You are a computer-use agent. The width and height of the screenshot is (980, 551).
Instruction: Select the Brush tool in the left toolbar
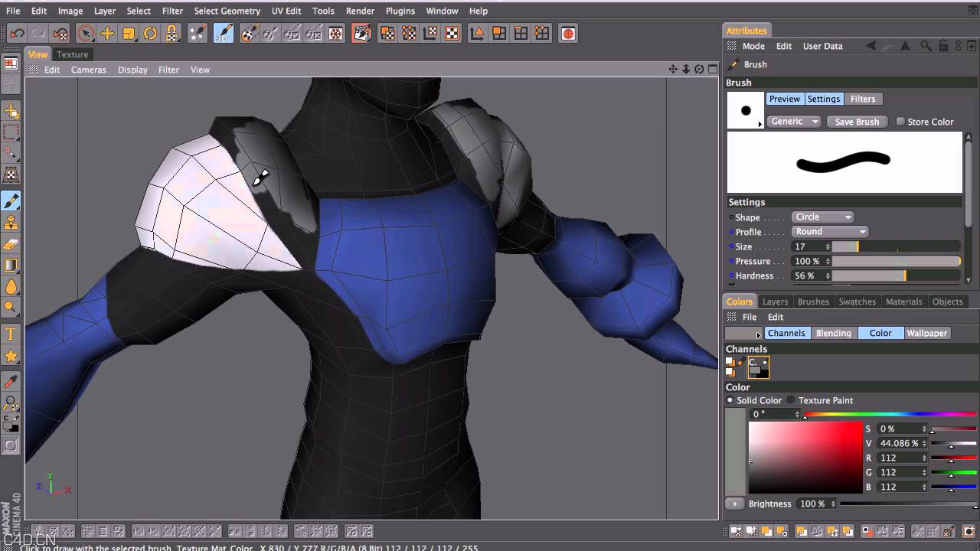[x=11, y=202]
